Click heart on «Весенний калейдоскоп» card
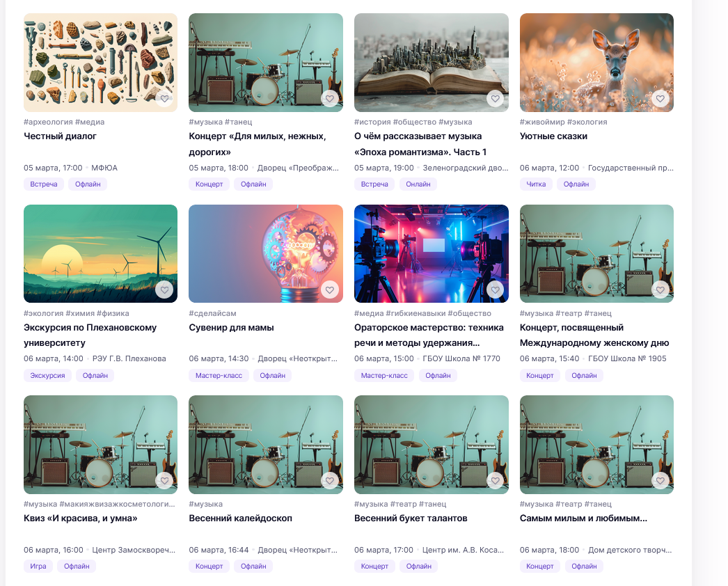 (x=330, y=481)
